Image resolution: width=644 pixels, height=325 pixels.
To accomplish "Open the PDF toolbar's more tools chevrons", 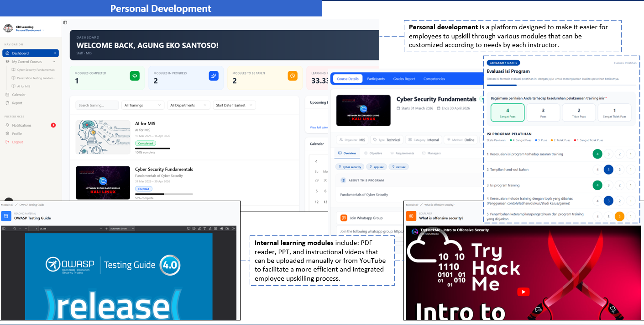I will point(234,228).
